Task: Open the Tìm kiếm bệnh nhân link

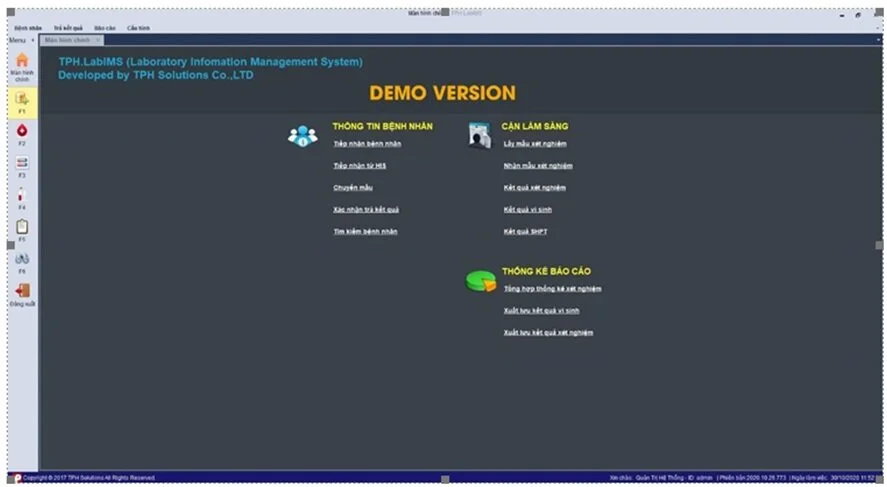Action: tap(365, 231)
